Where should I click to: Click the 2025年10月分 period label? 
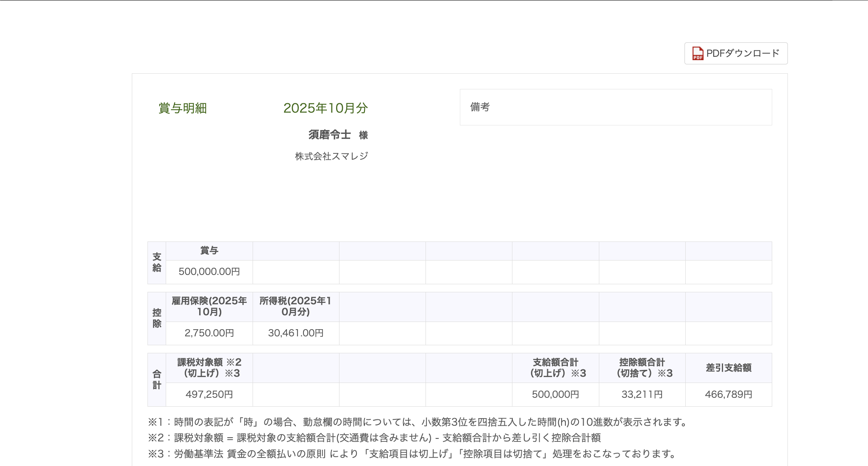point(325,108)
